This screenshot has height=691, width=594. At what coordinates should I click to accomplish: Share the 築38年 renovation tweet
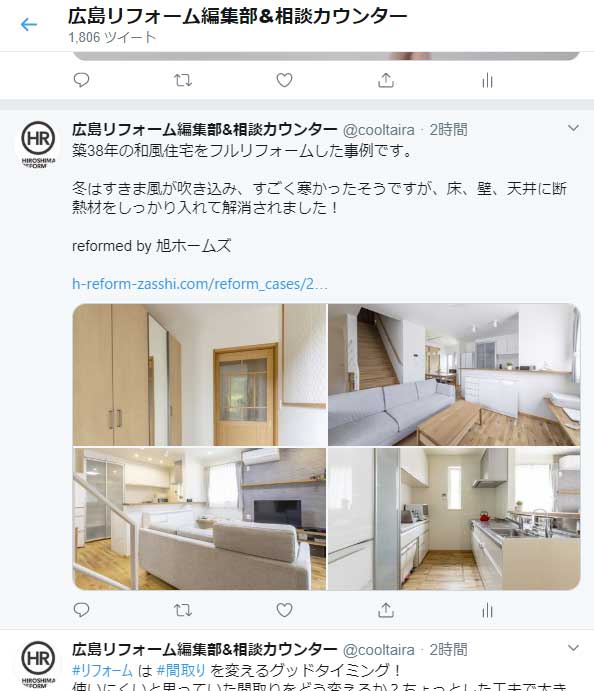point(386,610)
